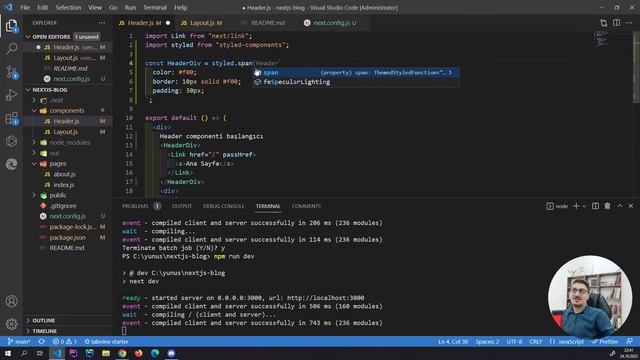The image size is (640, 360).
Task: Open Chrome from the Windows taskbar
Action: (x=122, y=353)
